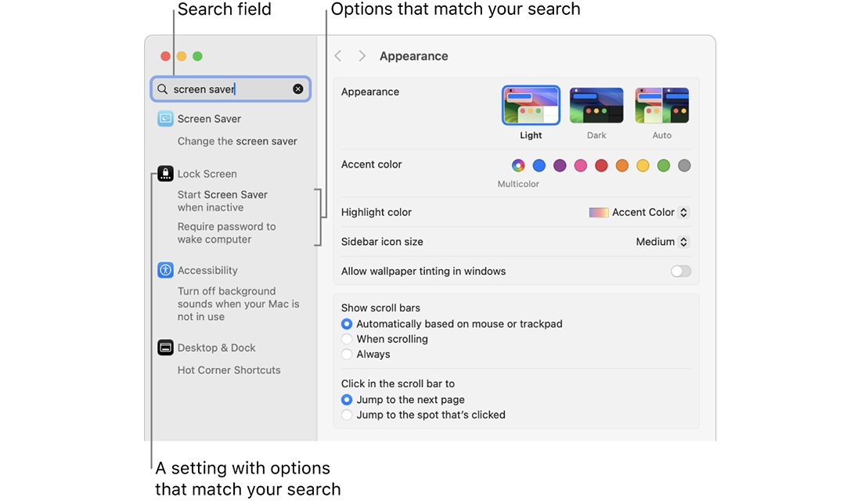The height and width of the screenshot is (504, 861).
Task: Open Start Screen Saver when inactive result
Action: (x=222, y=201)
